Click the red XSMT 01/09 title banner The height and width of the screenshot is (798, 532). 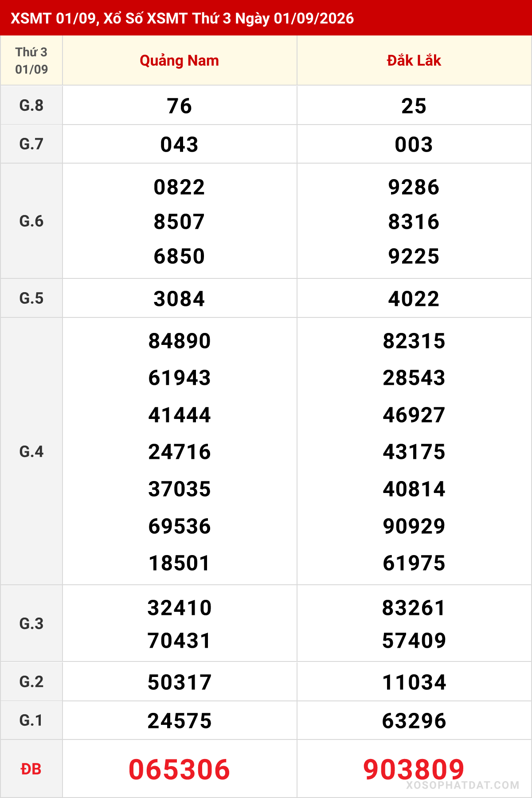pos(266,18)
